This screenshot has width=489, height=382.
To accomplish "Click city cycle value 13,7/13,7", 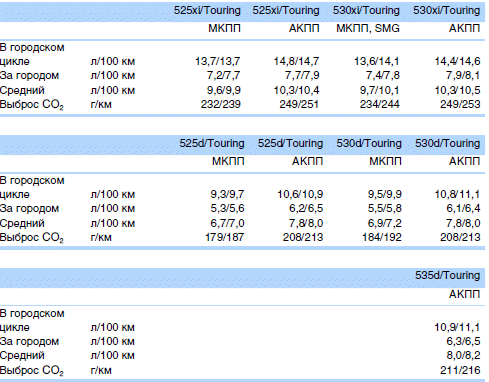I will pyautogui.click(x=218, y=61).
